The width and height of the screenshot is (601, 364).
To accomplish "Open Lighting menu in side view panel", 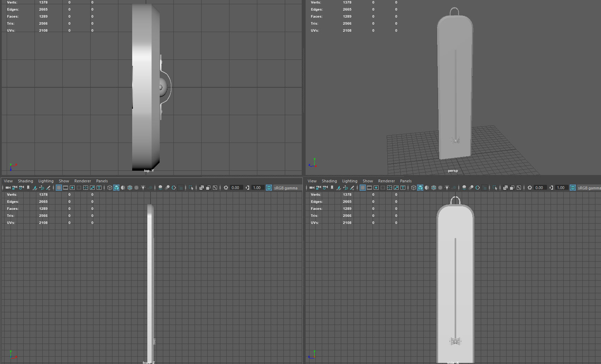I will pyautogui.click(x=350, y=181).
